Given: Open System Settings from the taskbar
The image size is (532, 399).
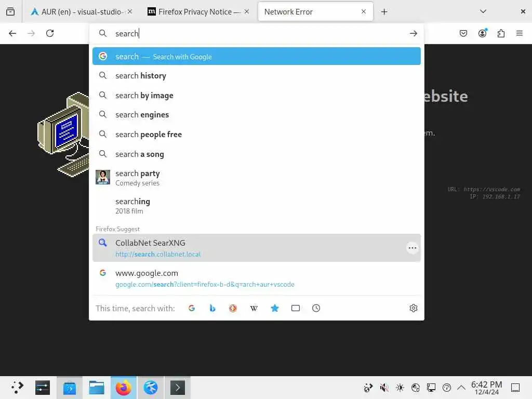Looking at the screenshot, I should click(x=43, y=388).
